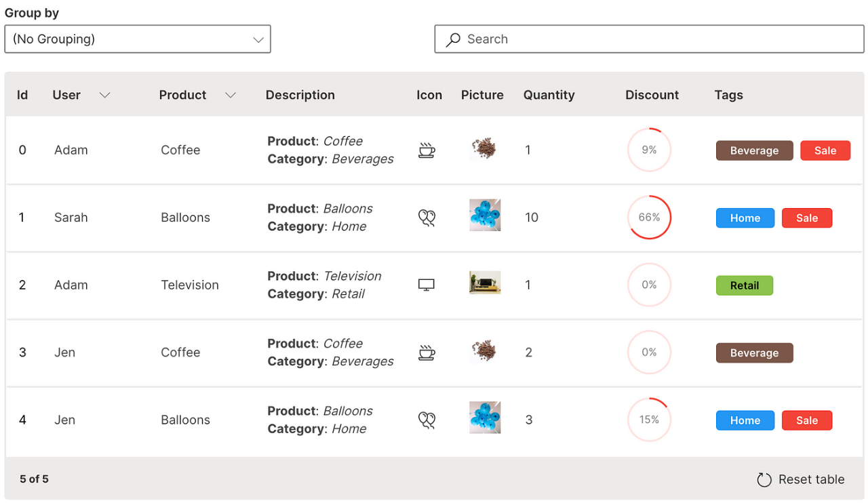The height and width of the screenshot is (503, 868).
Task: Expand the Product column filter chevron
Action: point(231,96)
